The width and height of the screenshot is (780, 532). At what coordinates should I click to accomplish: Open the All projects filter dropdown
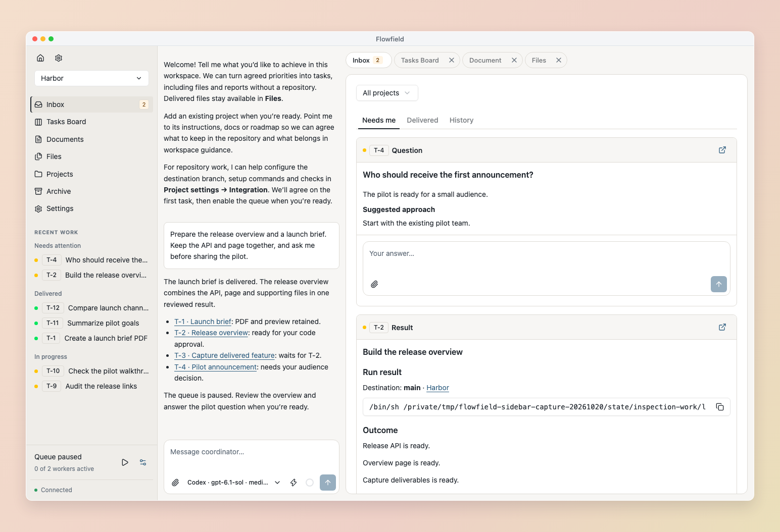pyautogui.click(x=387, y=93)
